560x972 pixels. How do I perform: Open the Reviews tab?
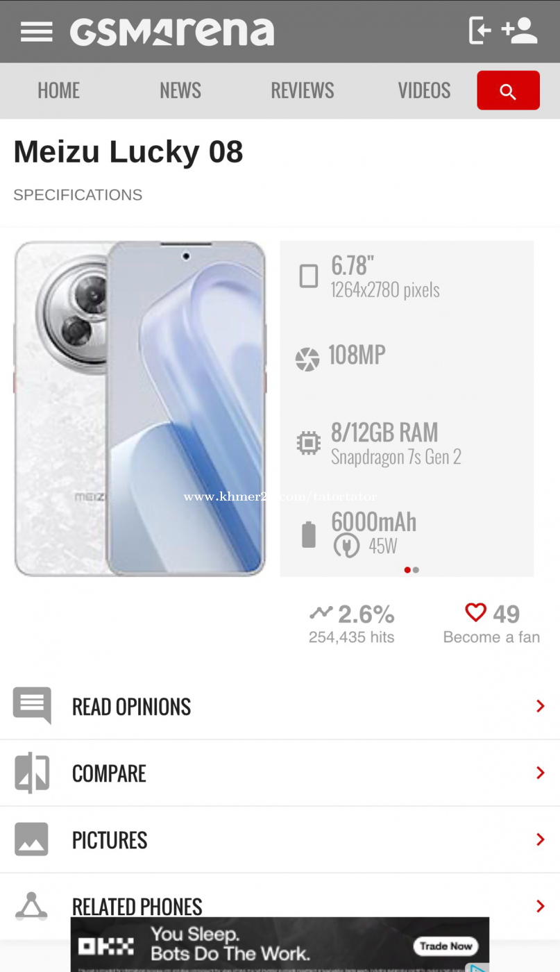(x=303, y=90)
